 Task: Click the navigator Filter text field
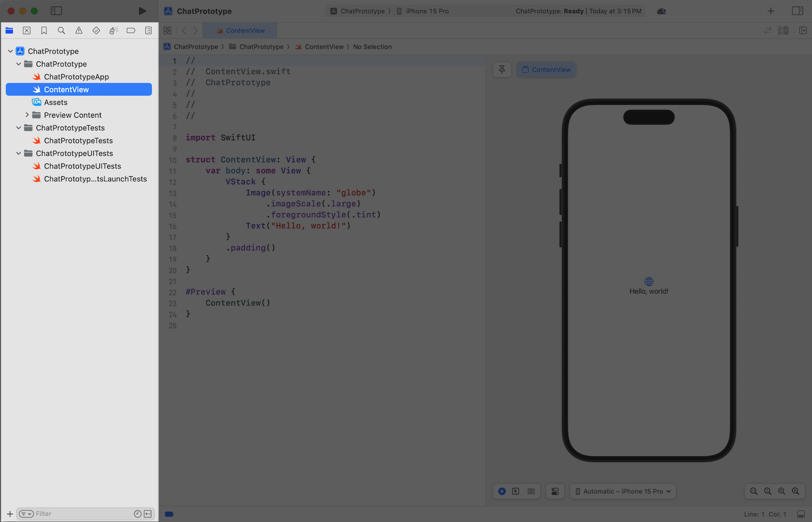click(83, 514)
